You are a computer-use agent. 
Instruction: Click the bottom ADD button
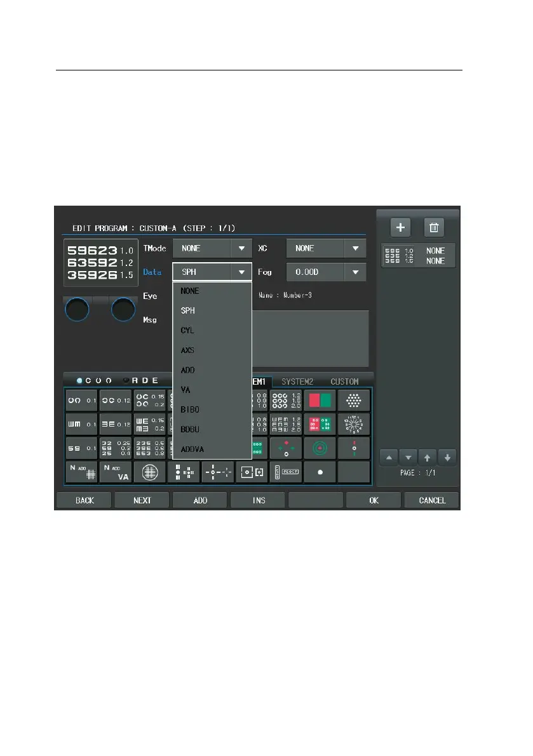pos(200,500)
